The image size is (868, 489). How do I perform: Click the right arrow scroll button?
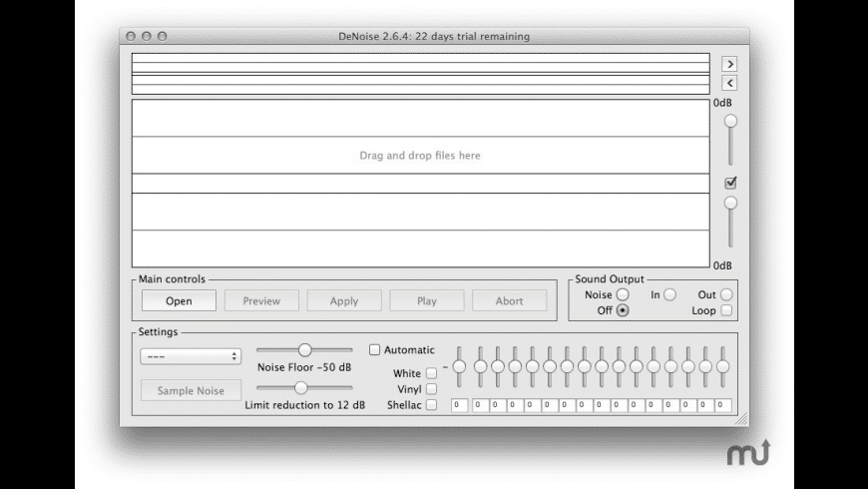point(729,64)
